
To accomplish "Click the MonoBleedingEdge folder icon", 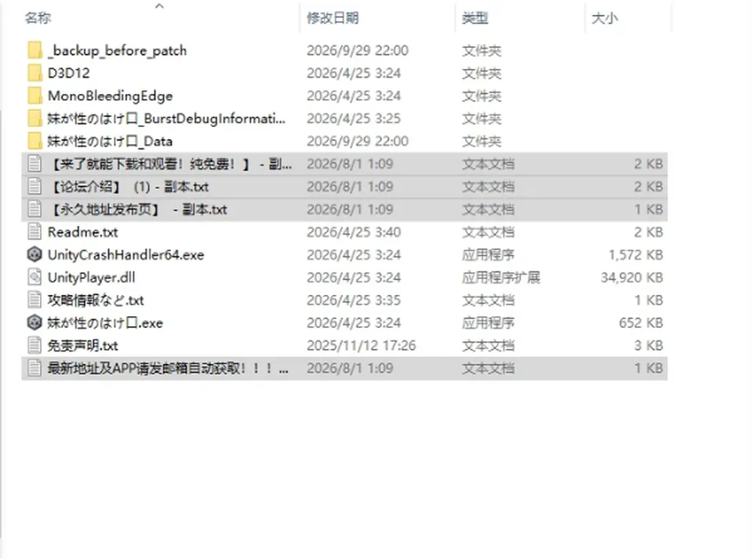I will pos(35,96).
